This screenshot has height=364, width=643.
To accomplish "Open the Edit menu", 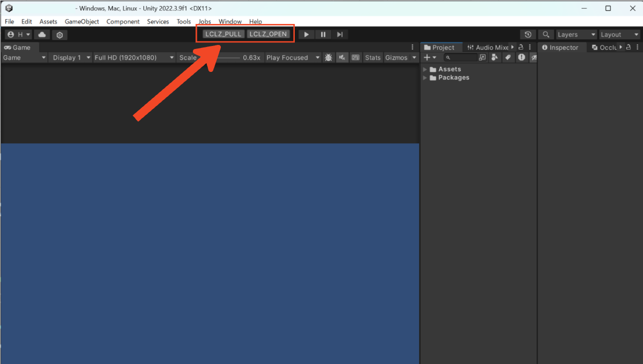I will (x=26, y=21).
